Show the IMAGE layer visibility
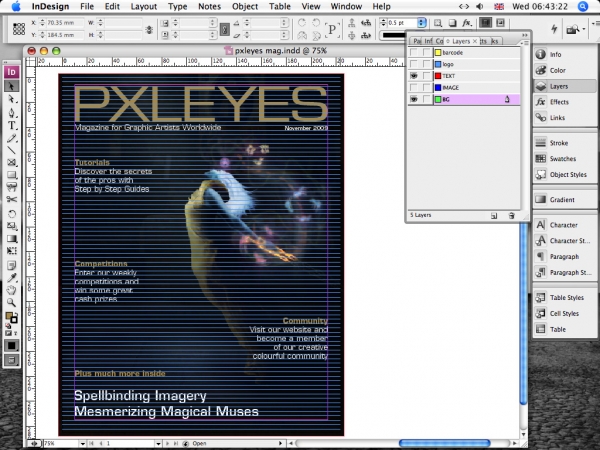This screenshot has width=600, height=450. [414, 88]
